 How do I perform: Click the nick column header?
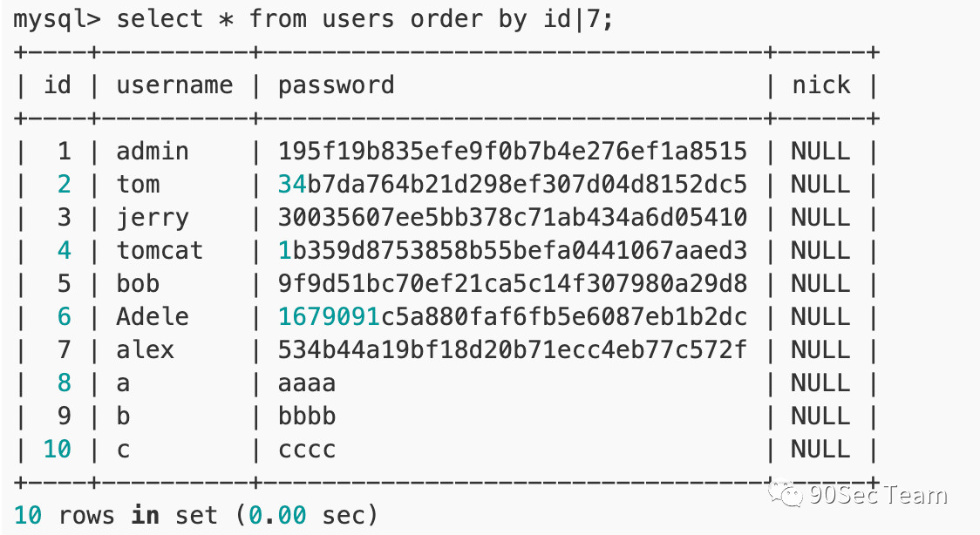821,85
